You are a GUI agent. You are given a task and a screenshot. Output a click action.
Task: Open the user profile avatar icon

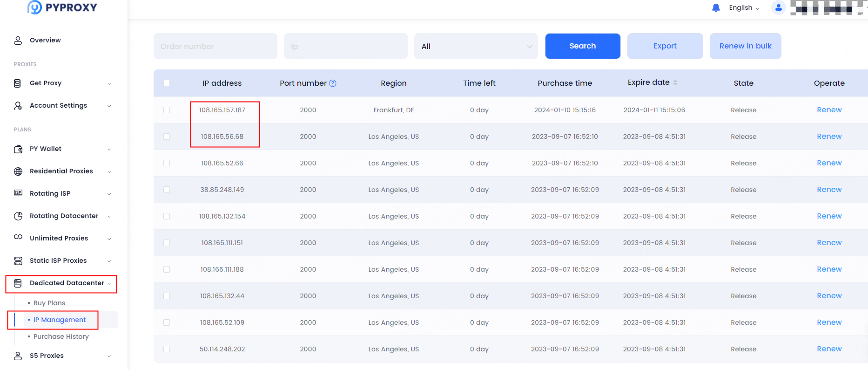[778, 8]
